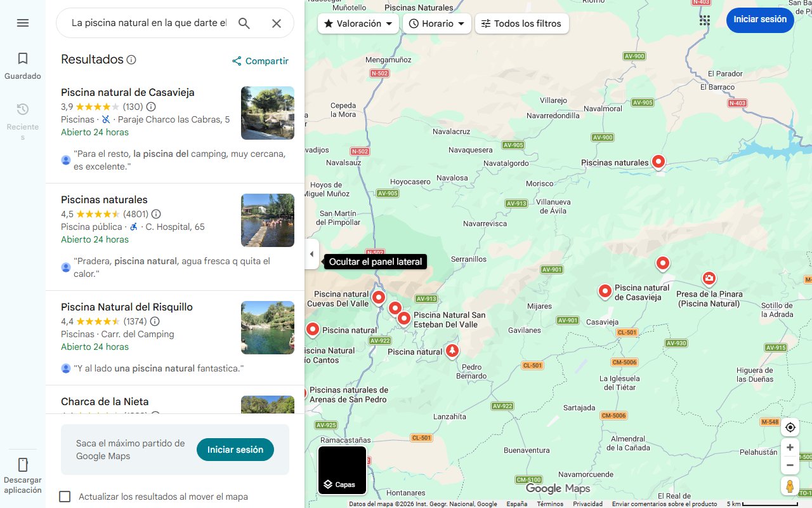Open the Valoración filter dropdown

[359, 23]
